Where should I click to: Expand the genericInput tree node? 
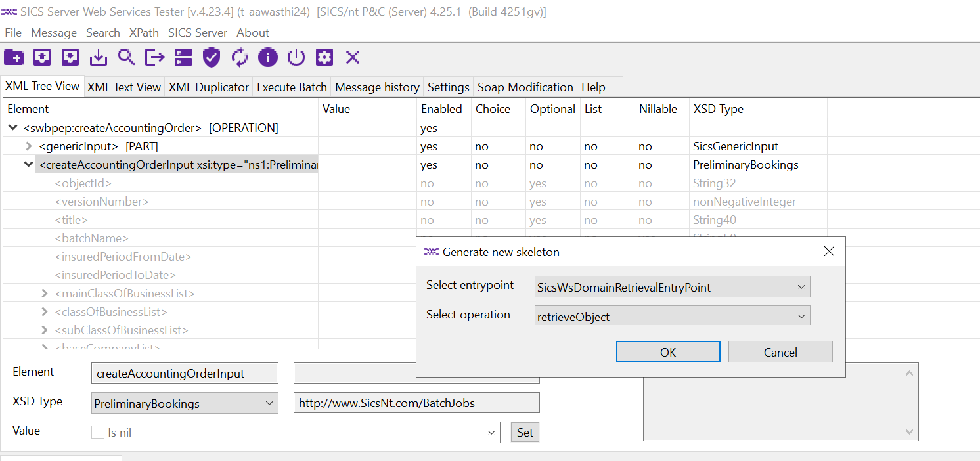tap(29, 146)
